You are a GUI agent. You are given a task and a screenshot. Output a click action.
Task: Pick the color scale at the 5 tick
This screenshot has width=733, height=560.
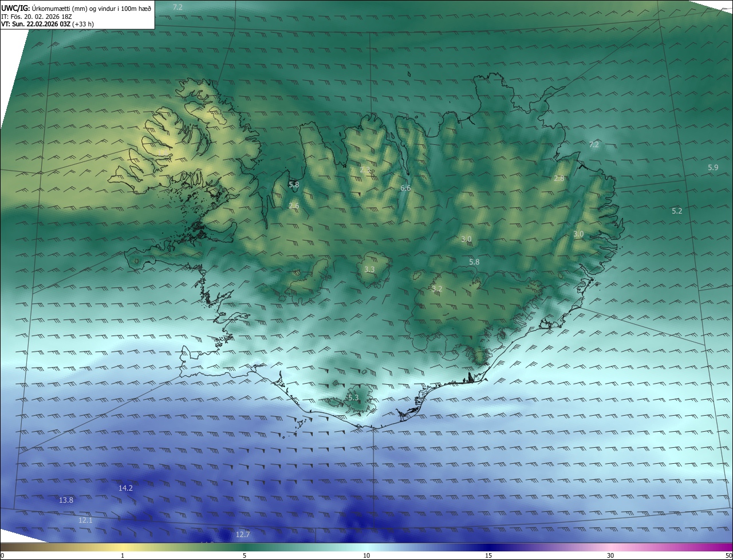245,555
